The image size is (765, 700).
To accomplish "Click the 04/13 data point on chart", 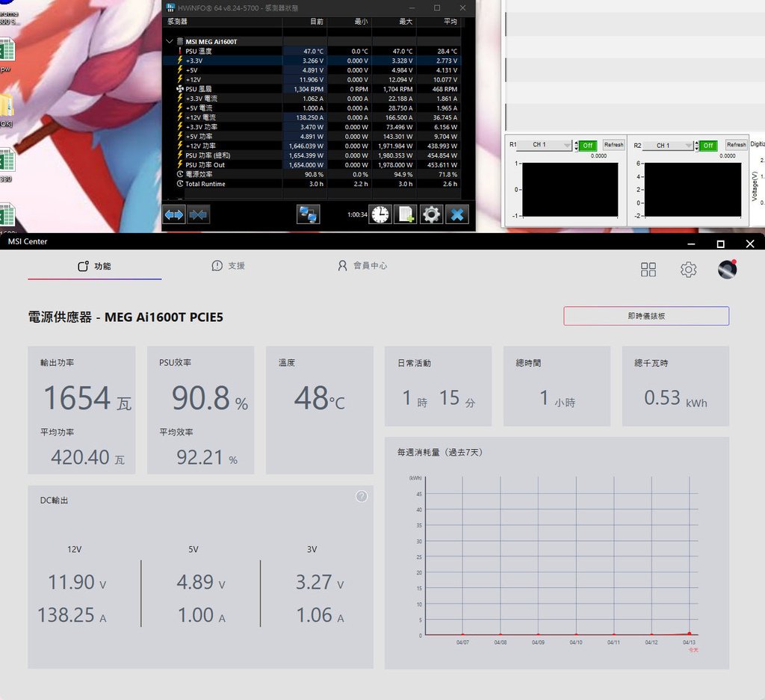I will tap(689, 634).
